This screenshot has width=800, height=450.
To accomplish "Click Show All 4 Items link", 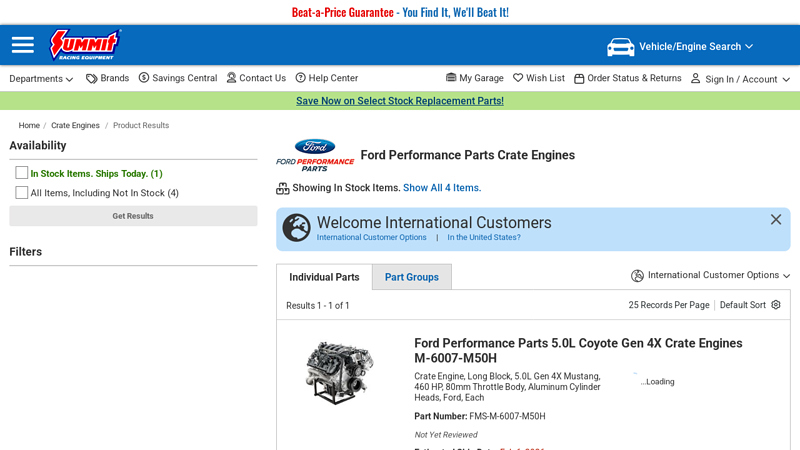I will [442, 188].
